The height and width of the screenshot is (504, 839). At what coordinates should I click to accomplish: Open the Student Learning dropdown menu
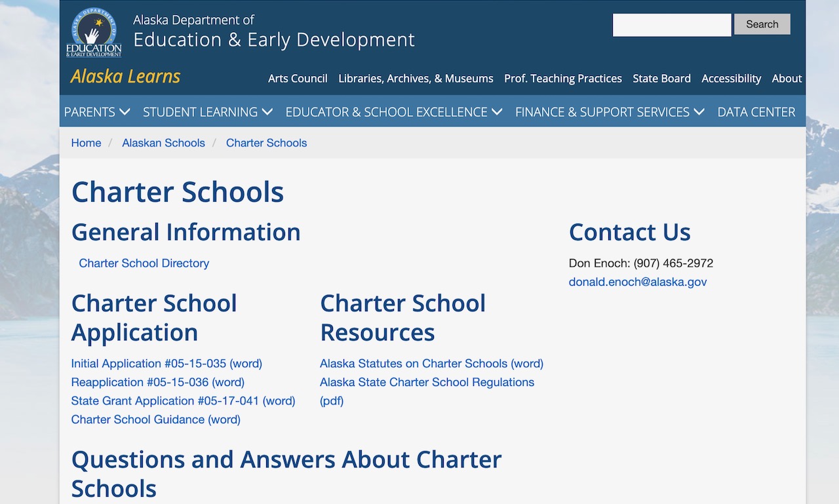[x=207, y=112]
